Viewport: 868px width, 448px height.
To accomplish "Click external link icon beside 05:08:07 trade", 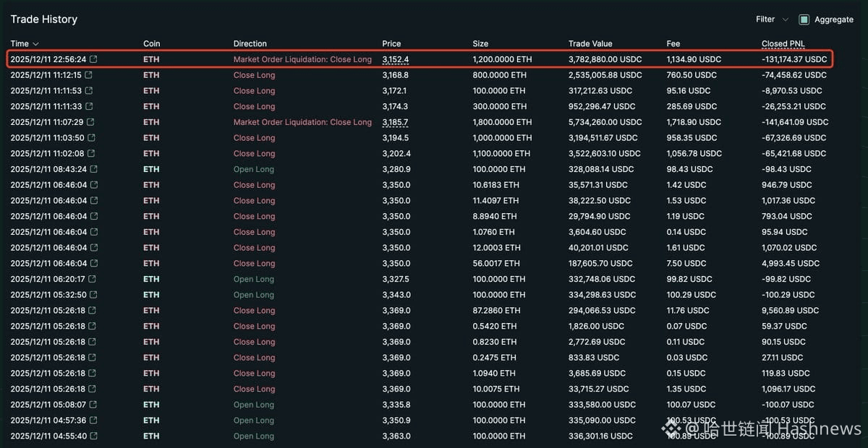I will point(93,405).
